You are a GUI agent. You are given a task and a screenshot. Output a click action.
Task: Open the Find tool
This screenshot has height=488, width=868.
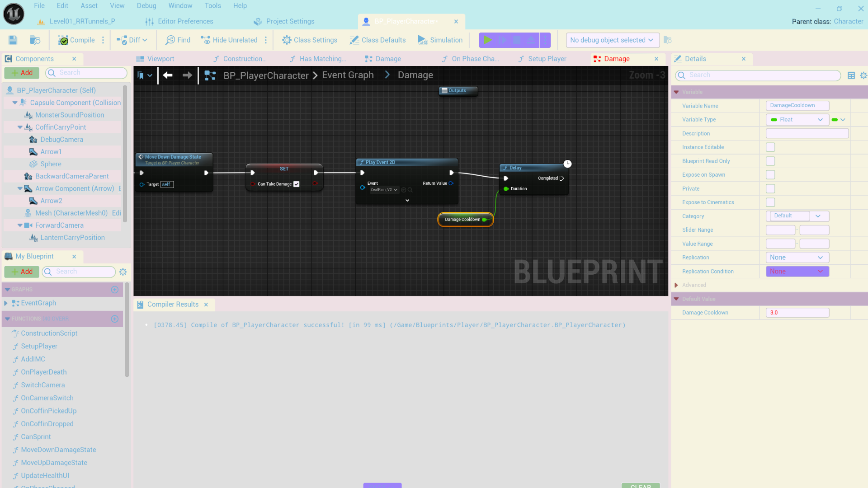tap(178, 40)
